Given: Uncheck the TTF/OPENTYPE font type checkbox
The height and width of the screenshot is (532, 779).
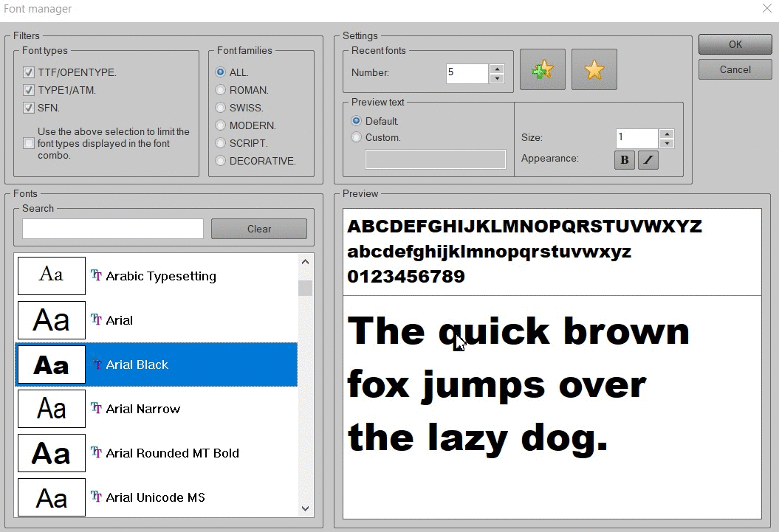Looking at the screenshot, I should tap(29, 72).
